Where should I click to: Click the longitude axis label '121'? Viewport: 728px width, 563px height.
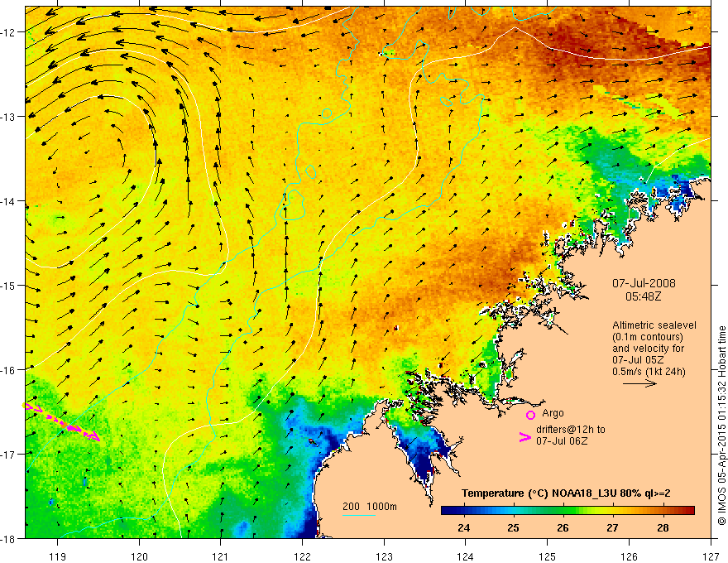[x=221, y=556]
